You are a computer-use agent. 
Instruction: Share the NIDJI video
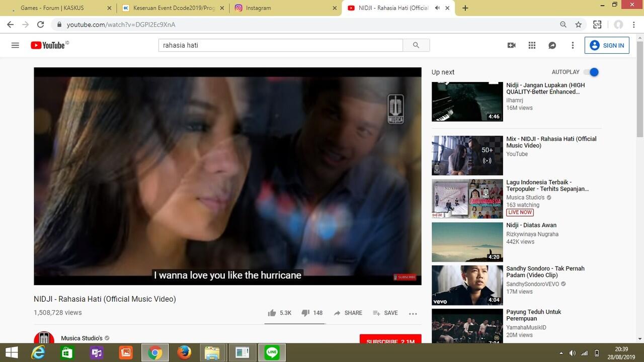click(x=348, y=313)
